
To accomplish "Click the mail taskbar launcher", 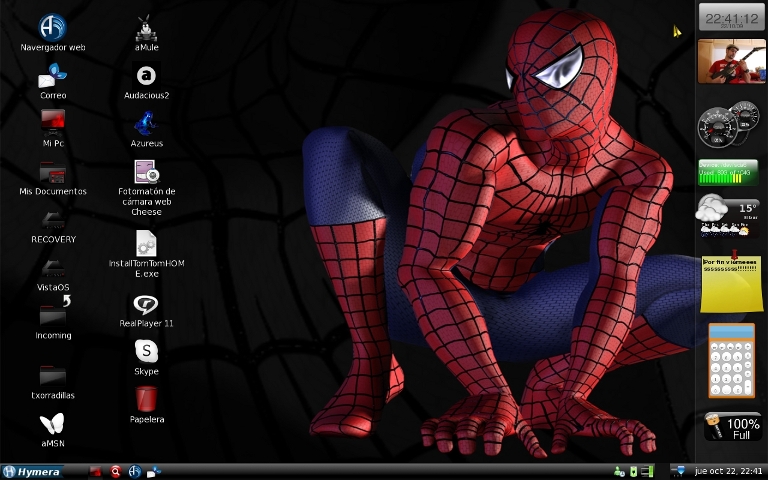I will (x=154, y=472).
